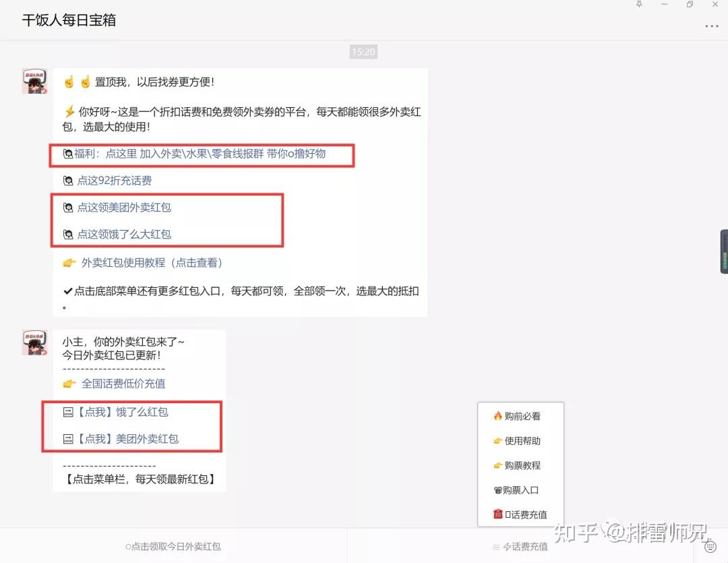This screenshot has width=728, height=563.
Task: Pin the chat window on top
Action: pyautogui.click(x=639, y=4)
